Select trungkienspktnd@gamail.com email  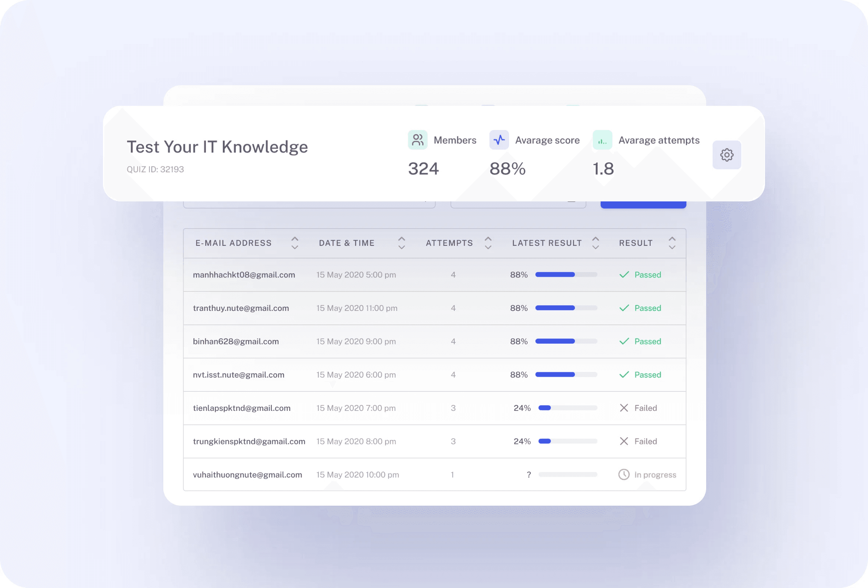coord(249,441)
